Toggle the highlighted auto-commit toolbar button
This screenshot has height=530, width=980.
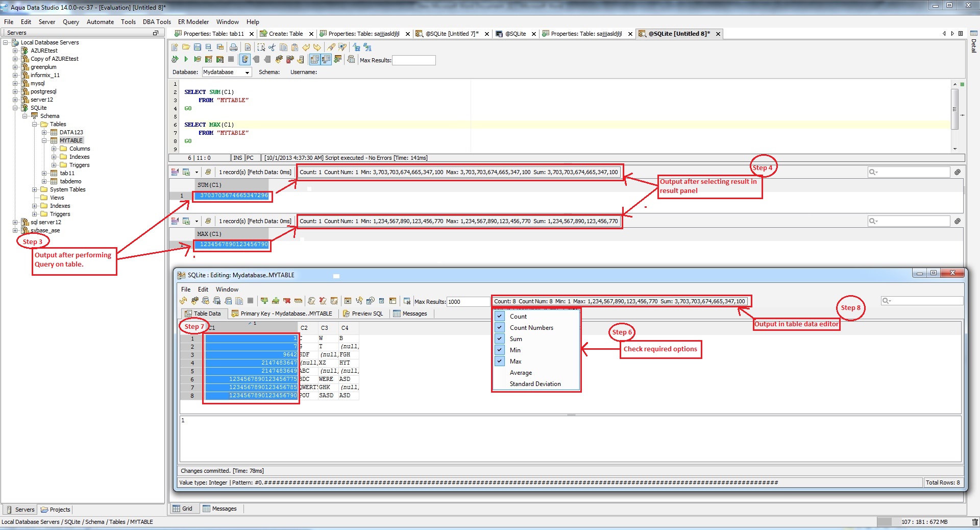pyautogui.click(x=245, y=59)
